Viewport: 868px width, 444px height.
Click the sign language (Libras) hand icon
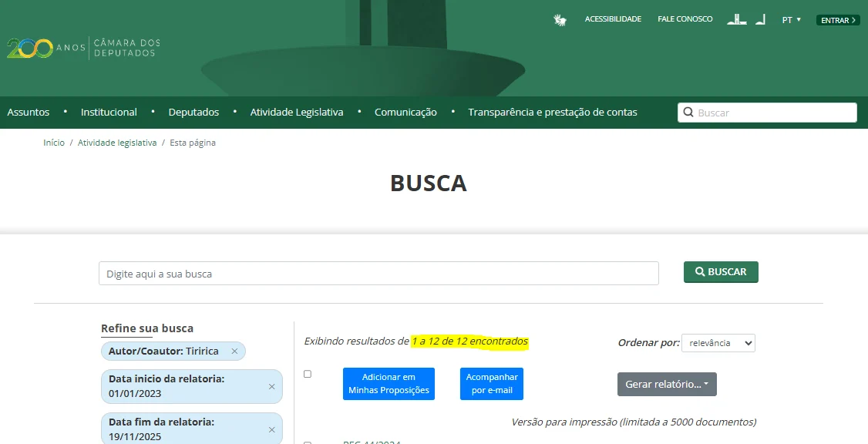click(x=560, y=20)
